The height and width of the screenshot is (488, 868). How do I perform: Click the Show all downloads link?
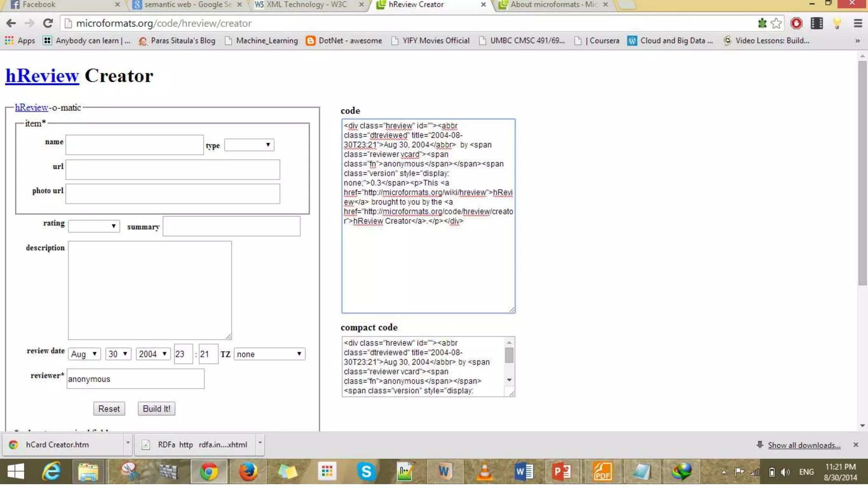coord(804,445)
